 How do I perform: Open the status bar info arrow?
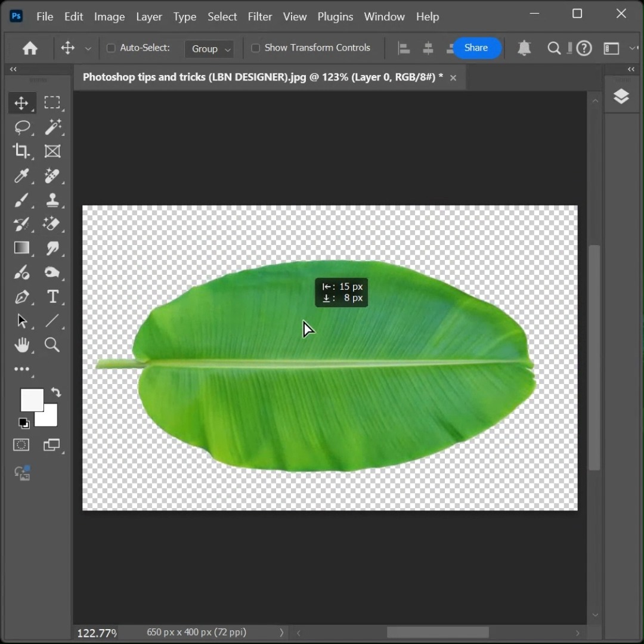[281, 632]
